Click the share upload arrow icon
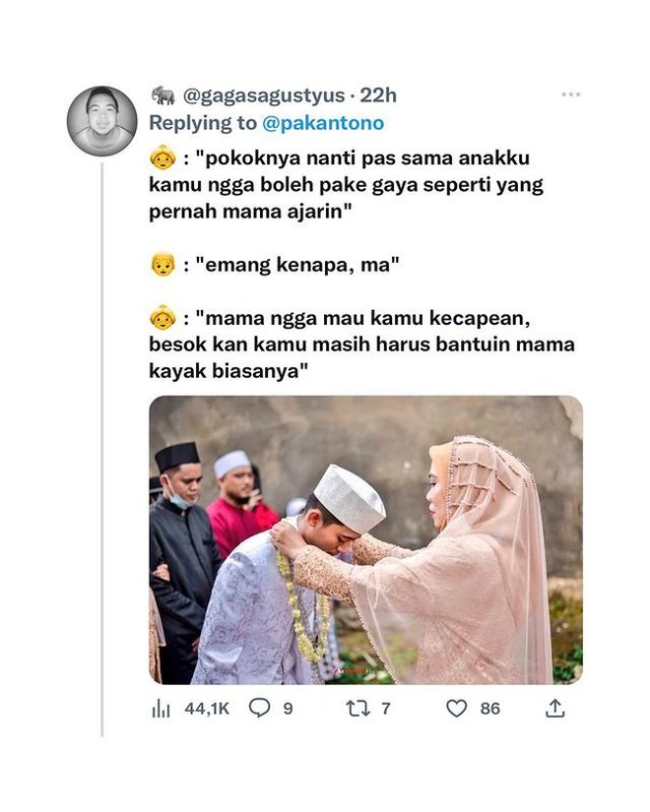This screenshot has height=812, width=650. [554, 708]
